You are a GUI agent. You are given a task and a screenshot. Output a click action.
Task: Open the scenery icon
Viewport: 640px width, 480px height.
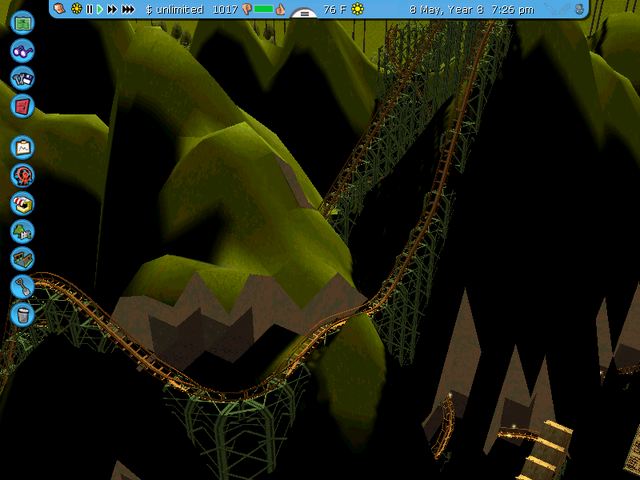tap(22, 231)
